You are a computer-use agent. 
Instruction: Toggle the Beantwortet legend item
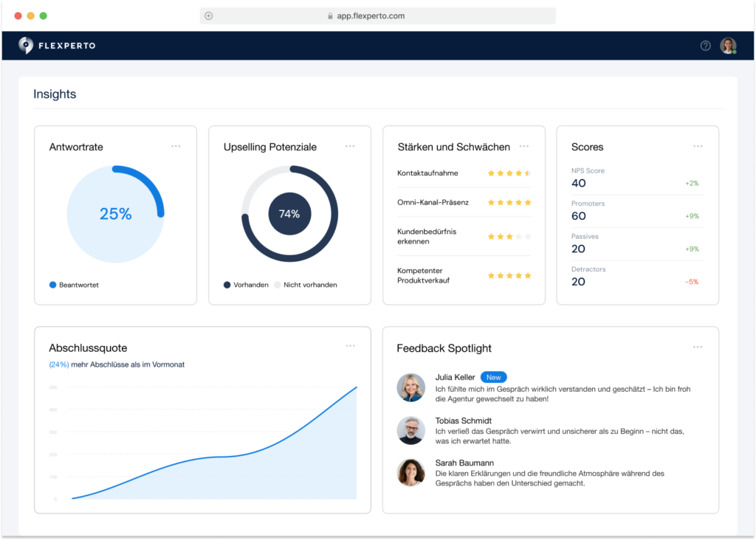click(x=74, y=285)
